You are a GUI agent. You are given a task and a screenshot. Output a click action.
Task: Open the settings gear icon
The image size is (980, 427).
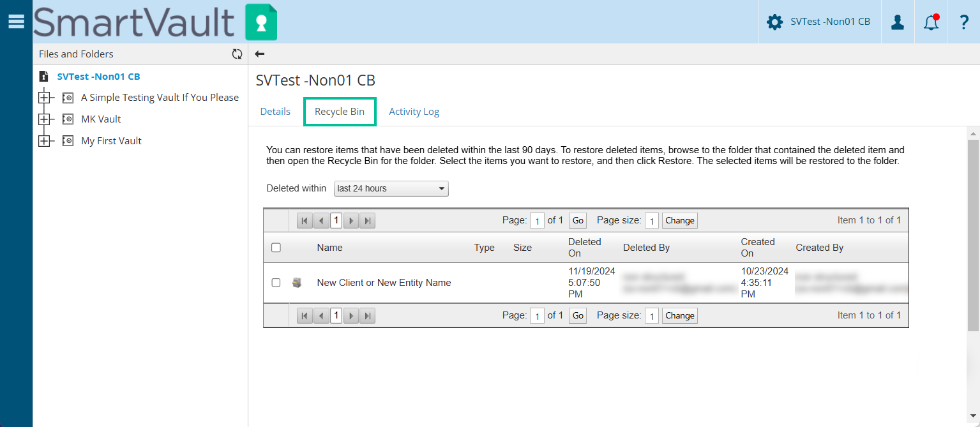tap(774, 22)
